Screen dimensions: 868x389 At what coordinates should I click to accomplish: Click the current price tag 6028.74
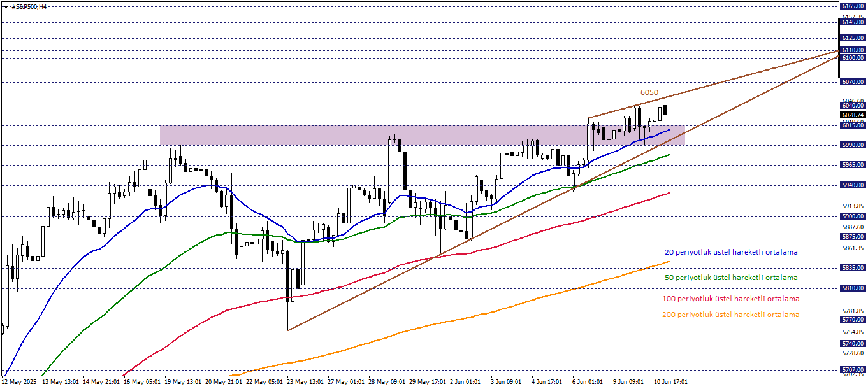click(852, 115)
